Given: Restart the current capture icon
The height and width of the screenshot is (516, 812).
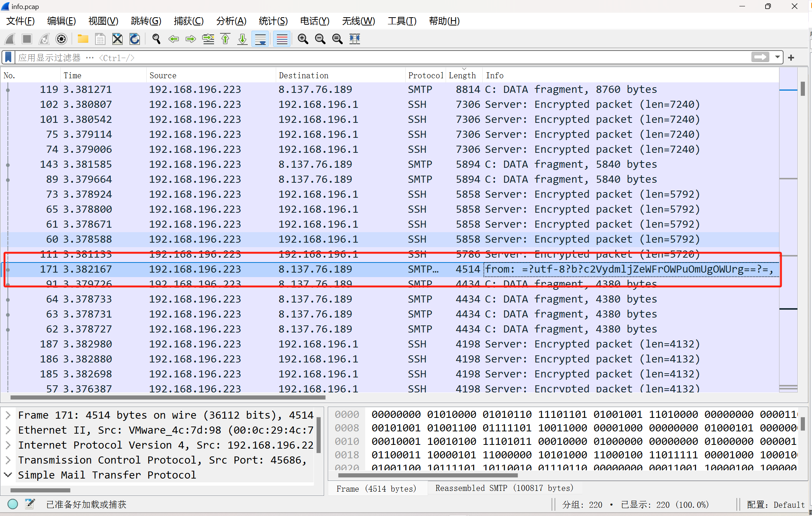Looking at the screenshot, I should point(44,39).
